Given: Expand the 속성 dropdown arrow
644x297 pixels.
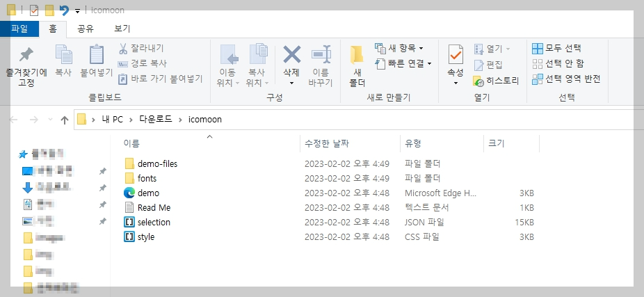Looking at the screenshot, I should click(x=456, y=83).
